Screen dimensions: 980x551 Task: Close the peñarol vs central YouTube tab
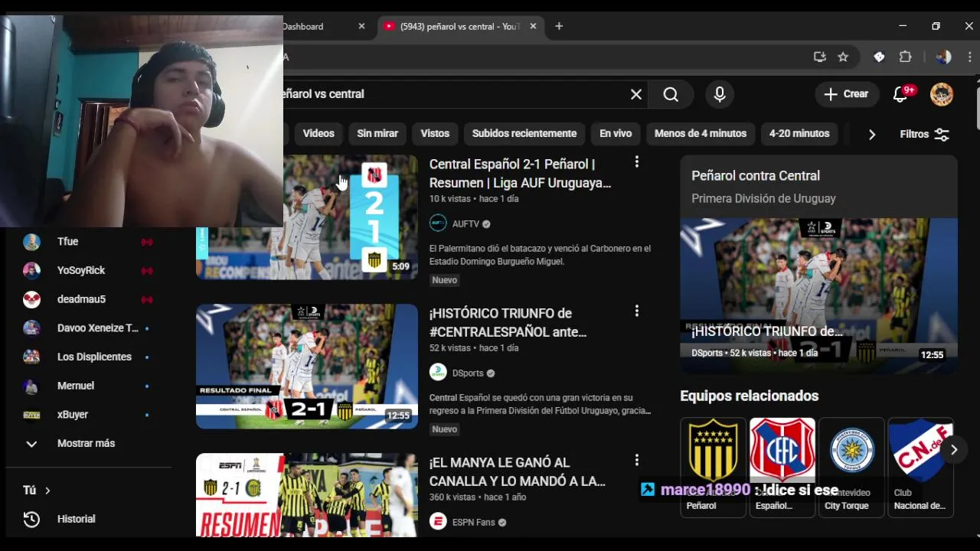pyautogui.click(x=533, y=26)
